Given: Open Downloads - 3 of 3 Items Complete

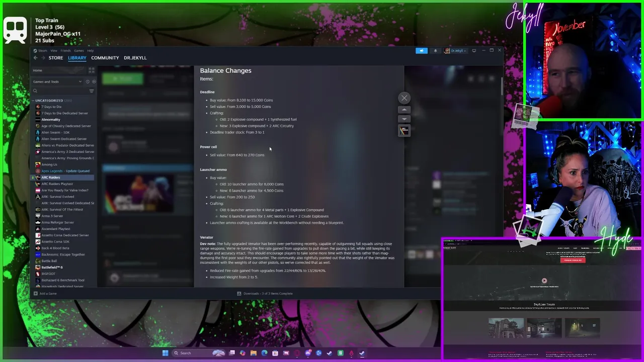Looking at the screenshot, I should 265,294.
